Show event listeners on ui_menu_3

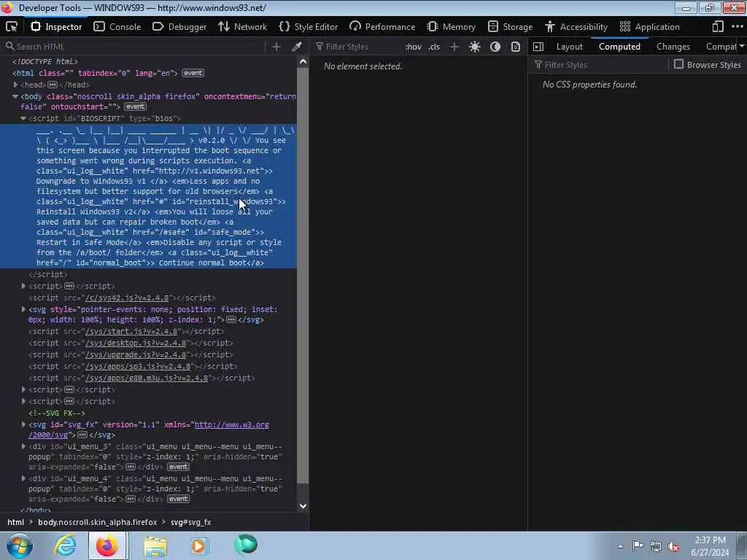tap(178, 467)
